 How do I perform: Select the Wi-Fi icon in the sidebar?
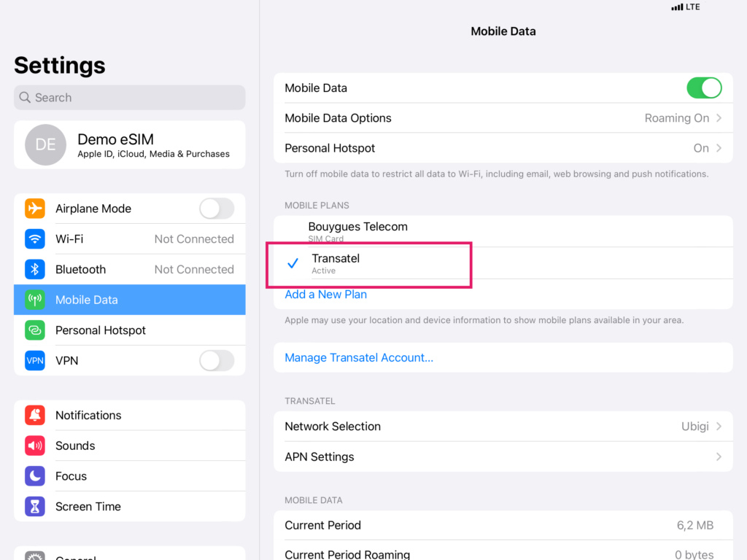click(34, 238)
